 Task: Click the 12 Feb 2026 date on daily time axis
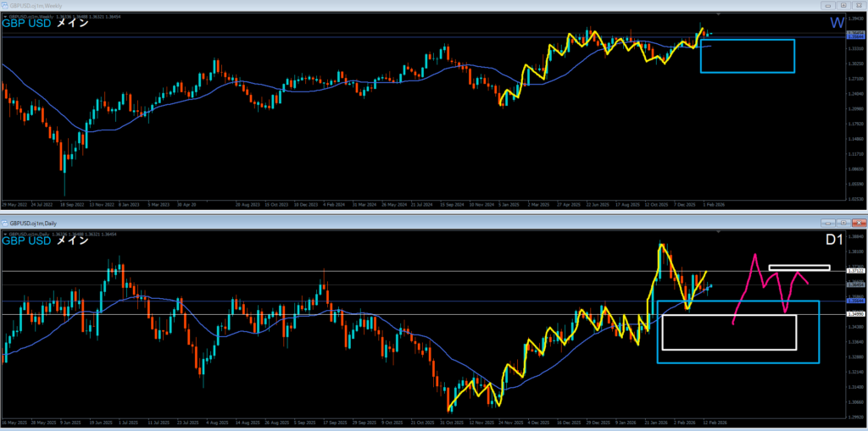pos(715,423)
